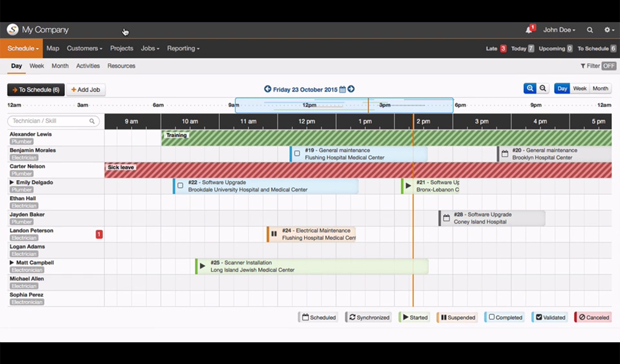620x364 pixels.
Task: Open the settings gear dropdown
Action: [x=609, y=30]
